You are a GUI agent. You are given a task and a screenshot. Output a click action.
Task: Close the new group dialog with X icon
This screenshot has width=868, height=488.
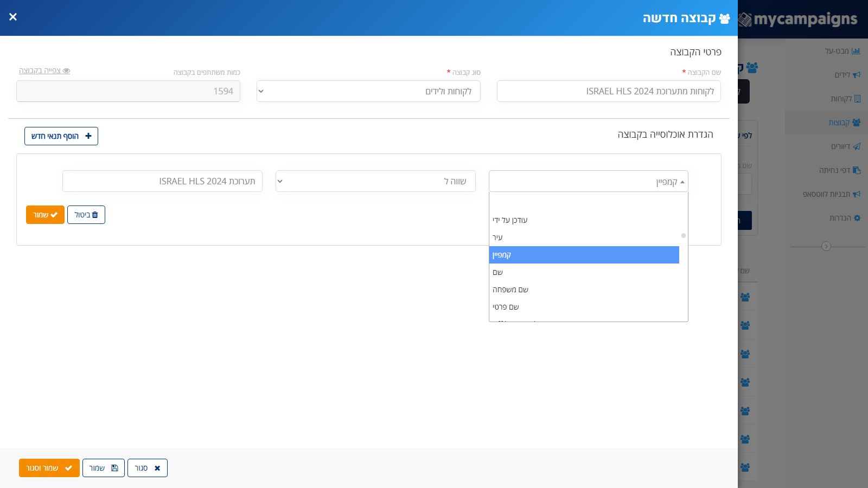coord(13,17)
